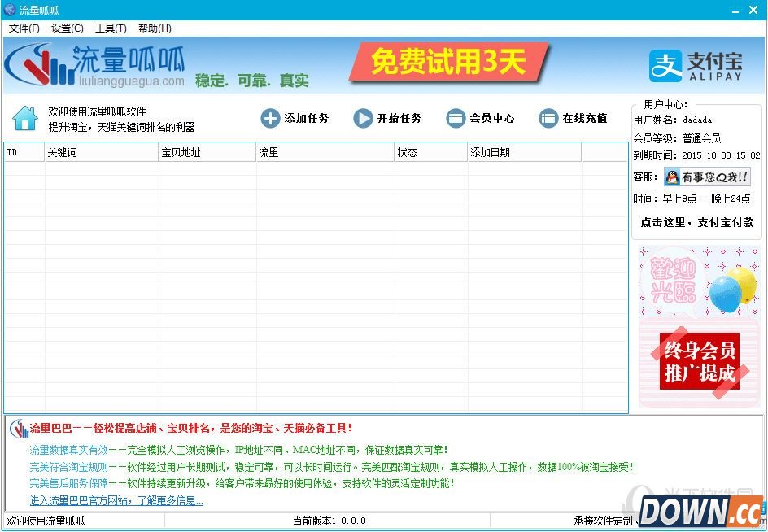Open 在线充值 online recharge icon
This screenshot has width=768, height=532.
[548, 119]
